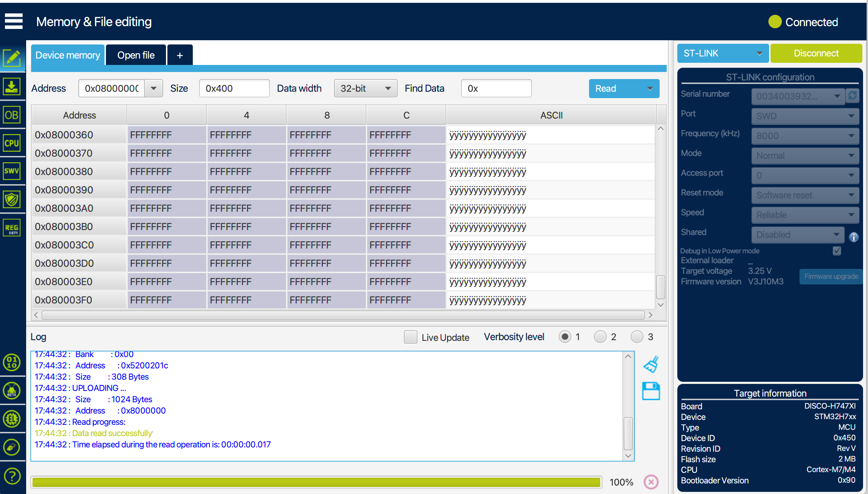Launch the Fault Analyzer beta tool
The image size is (868, 494).
(12, 391)
